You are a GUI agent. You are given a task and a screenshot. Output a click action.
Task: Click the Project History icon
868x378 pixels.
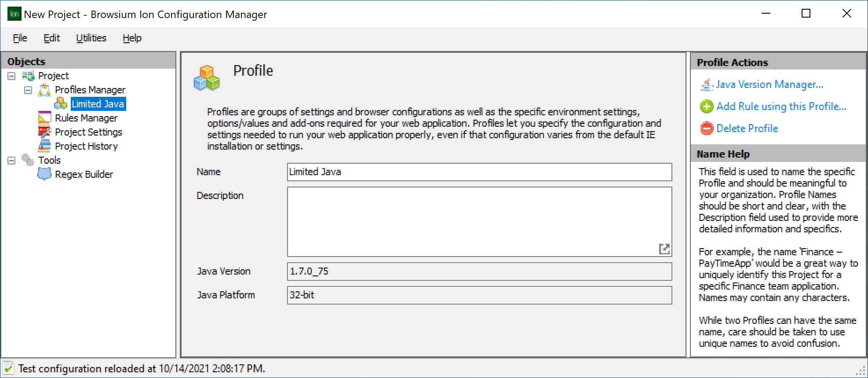click(44, 146)
